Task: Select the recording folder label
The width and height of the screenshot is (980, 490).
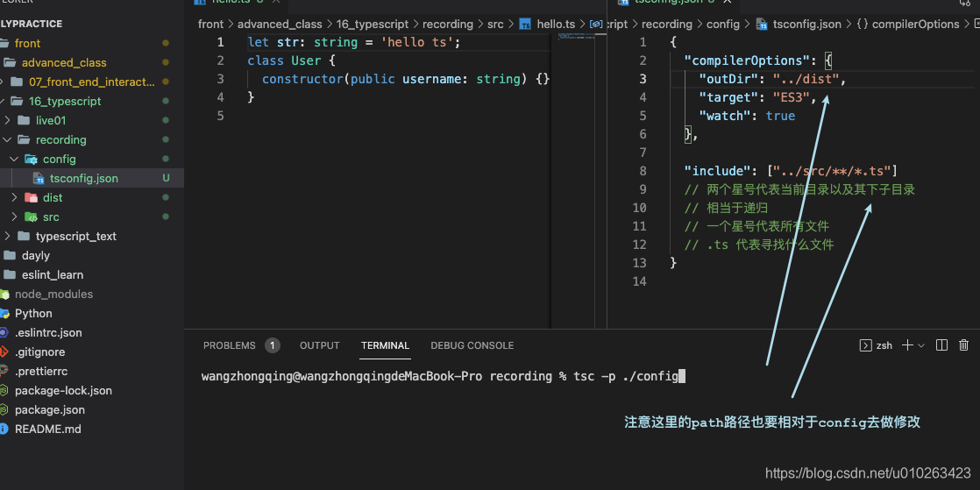Action: pyautogui.click(x=61, y=139)
